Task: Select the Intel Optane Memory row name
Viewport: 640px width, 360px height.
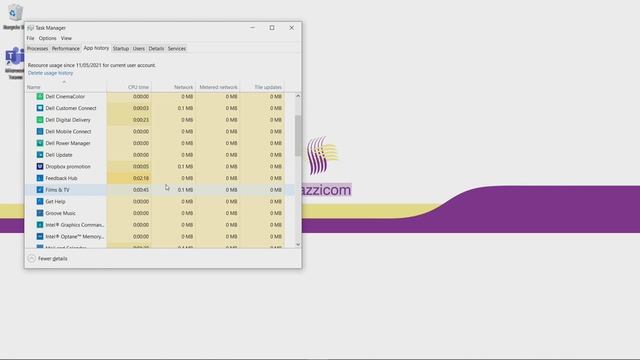Action: pyautogui.click(x=75, y=236)
